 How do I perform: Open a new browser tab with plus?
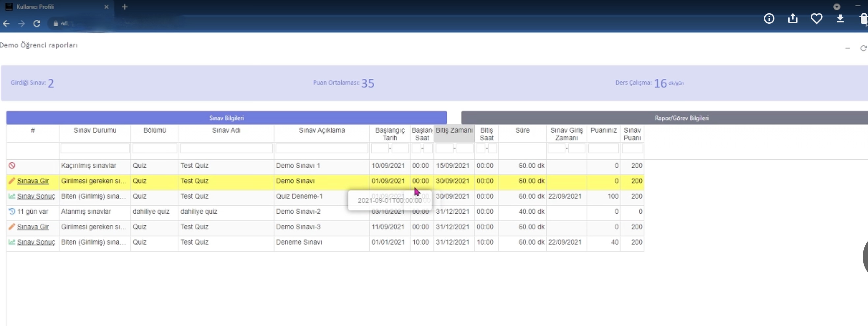pyautogui.click(x=125, y=7)
